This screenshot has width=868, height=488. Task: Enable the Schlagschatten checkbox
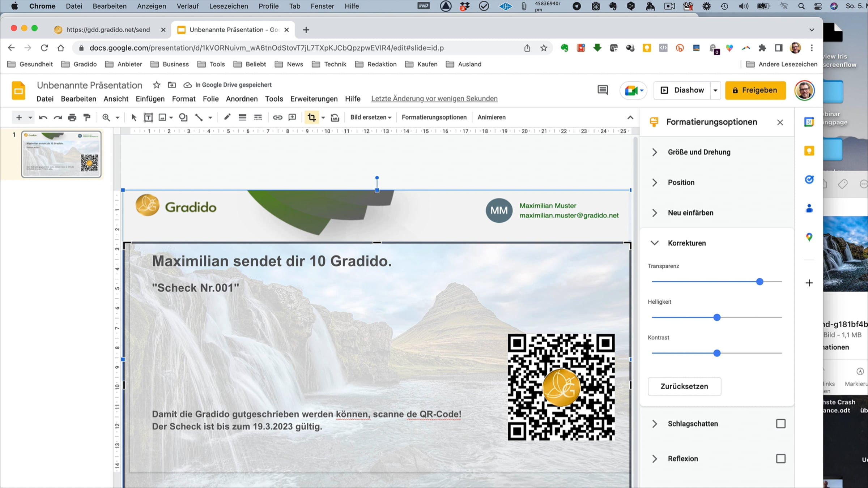[781, 424]
